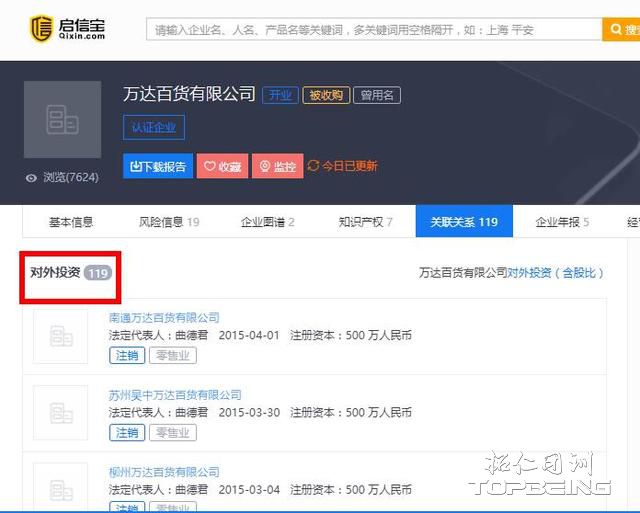Click the heart icon in 收藏
Screen dimensions: 640x513
click(209, 166)
